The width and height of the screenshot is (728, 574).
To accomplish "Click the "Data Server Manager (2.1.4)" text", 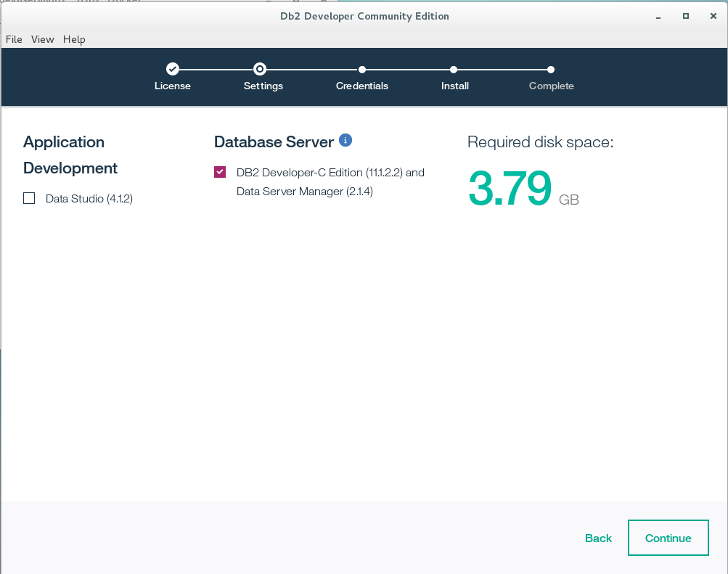I will pyautogui.click(x=305, y=192).
